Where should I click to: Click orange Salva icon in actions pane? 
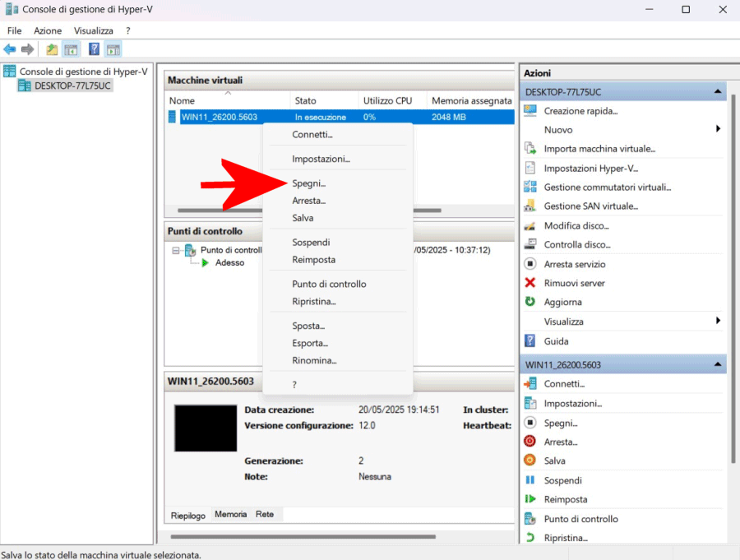[x=530, y=460]
